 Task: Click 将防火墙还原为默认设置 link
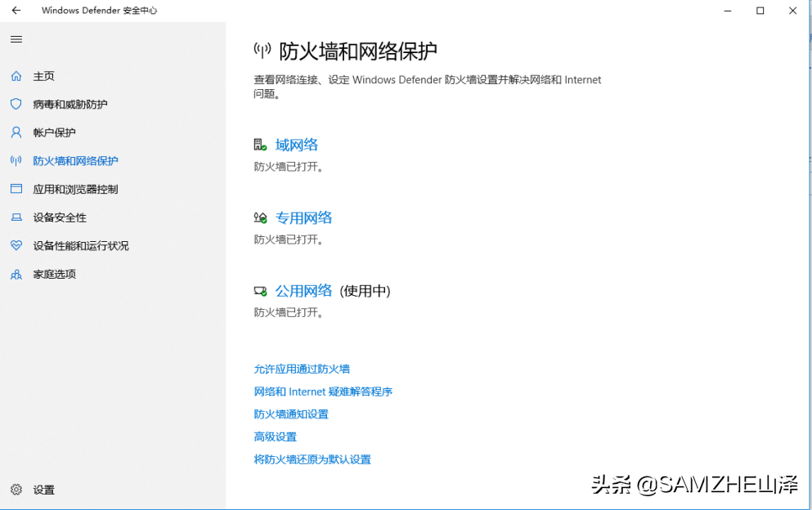312,460
